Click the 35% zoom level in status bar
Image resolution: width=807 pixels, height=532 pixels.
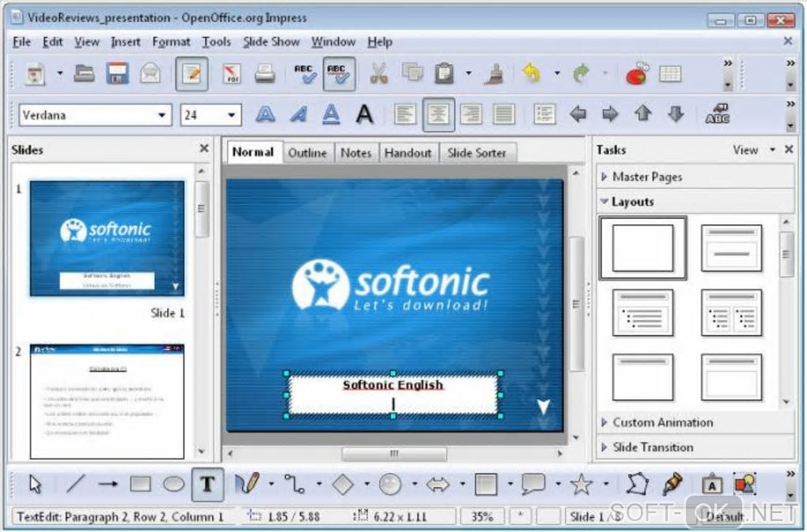click(482, 516)
